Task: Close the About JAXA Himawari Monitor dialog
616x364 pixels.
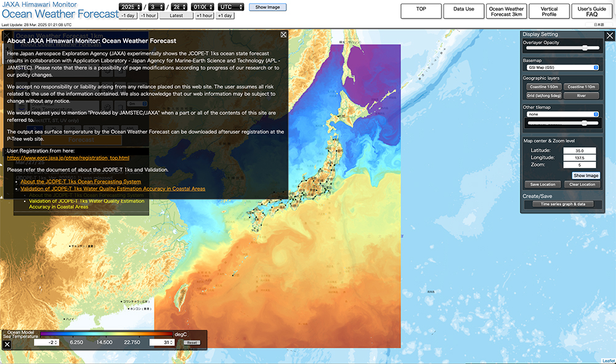Action: tap(283, 34)
